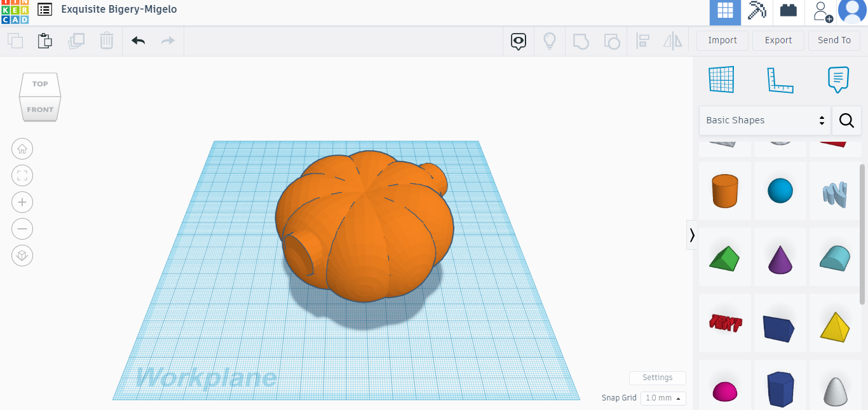Select the orange cylinder shape
868x410 pixels.
point(725,191)
